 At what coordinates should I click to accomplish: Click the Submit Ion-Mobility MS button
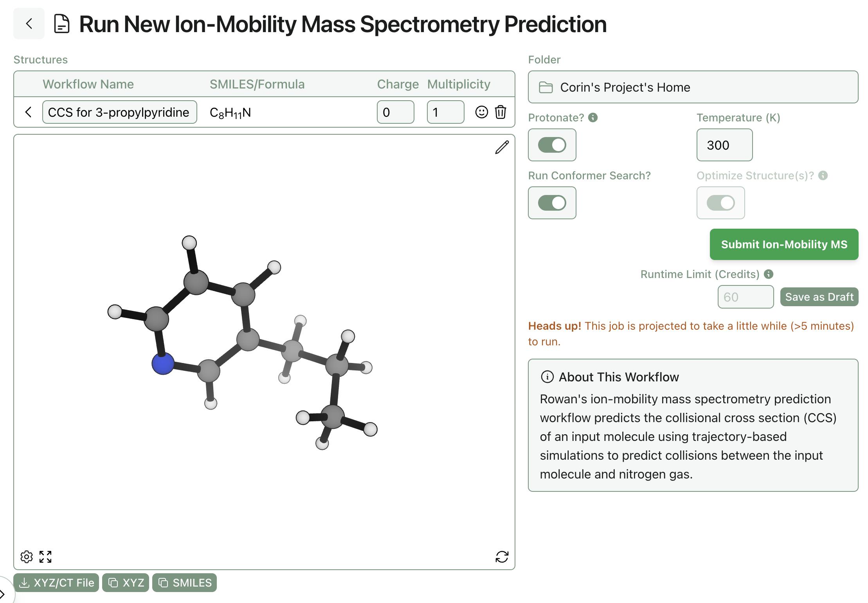784,244
